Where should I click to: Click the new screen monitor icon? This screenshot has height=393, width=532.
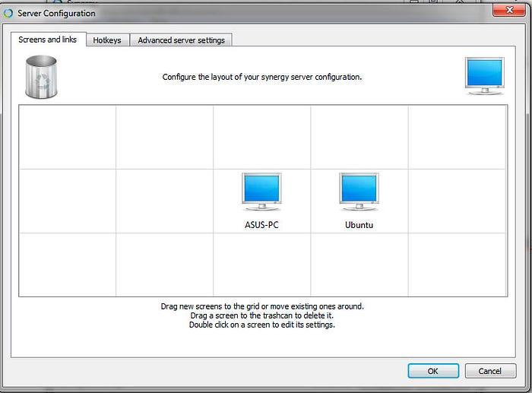click(485, 76)
